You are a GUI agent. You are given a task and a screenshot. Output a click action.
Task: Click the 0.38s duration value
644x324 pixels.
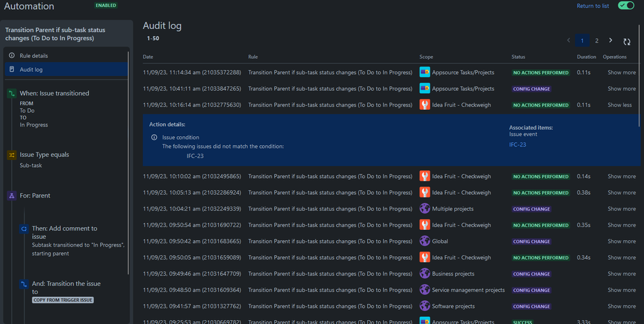pos(583,192)
